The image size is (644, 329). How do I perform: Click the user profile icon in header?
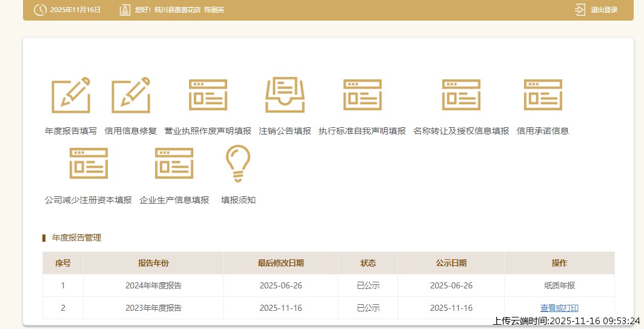(125, 10)
